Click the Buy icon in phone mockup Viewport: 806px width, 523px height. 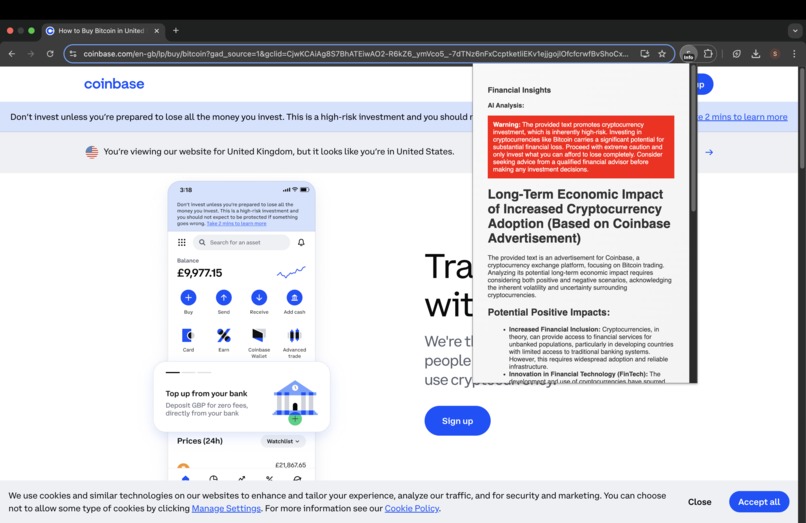pyautogui.click(x=188, y=297)
